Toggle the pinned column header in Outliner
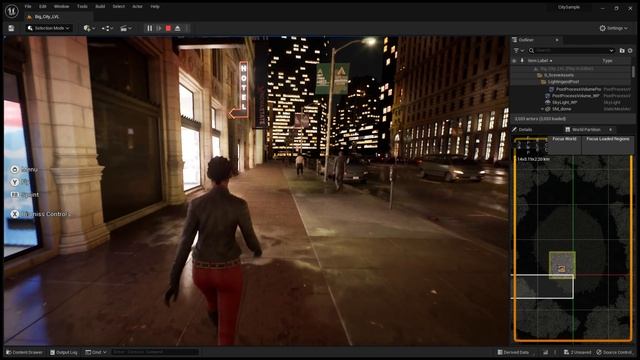The width and height of the screenshot is (640, 360). 522,61
